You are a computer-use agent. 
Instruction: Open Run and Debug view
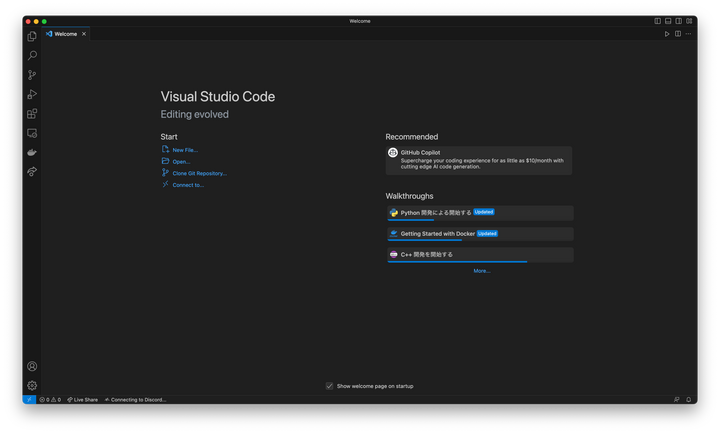click(x=32, y=94)
